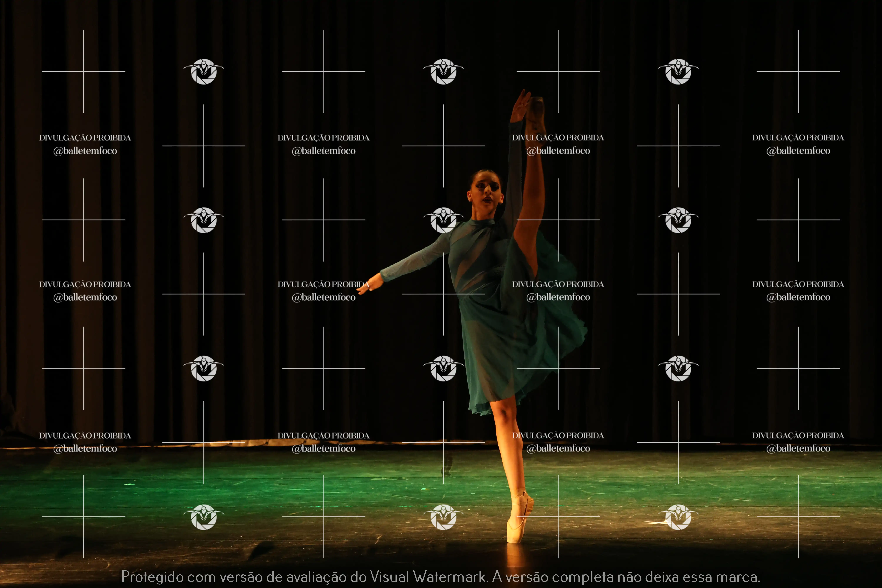This screenshot has height=588, width=882.
Task: Click the shutter logo overlapping the dancer's shoulder
Action: coord(443,220)
